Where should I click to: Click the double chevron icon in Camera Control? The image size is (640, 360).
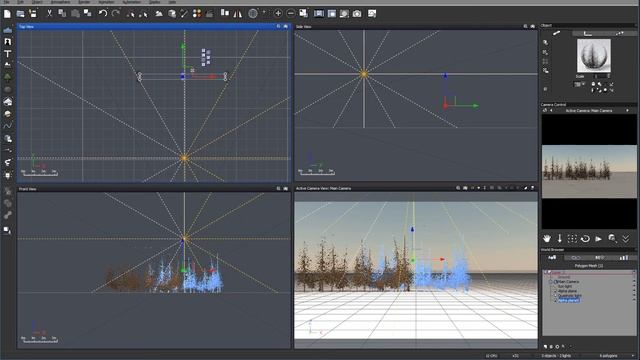[x=626, y=239]
